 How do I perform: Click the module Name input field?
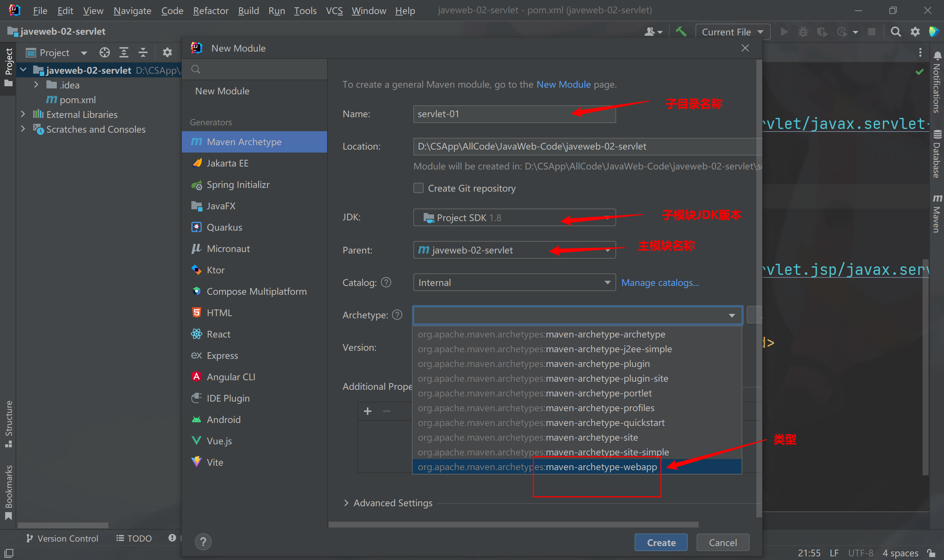(514, 114)
